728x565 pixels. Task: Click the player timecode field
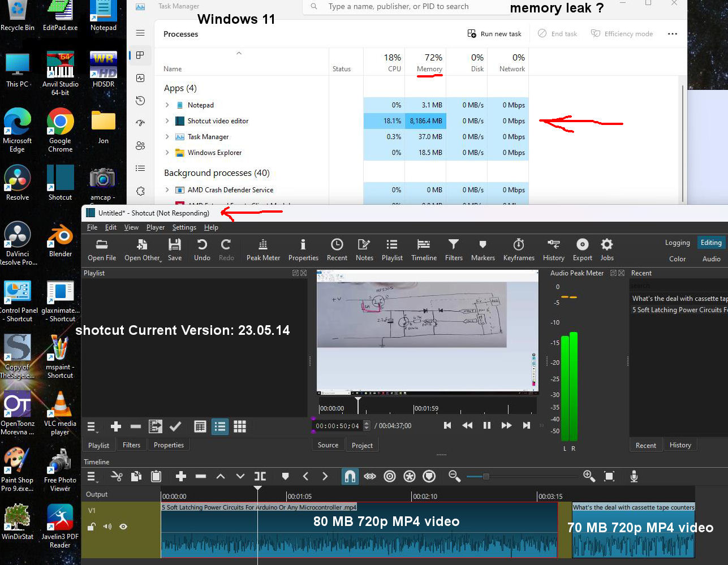pyautogui.click(x=338, y=426)
